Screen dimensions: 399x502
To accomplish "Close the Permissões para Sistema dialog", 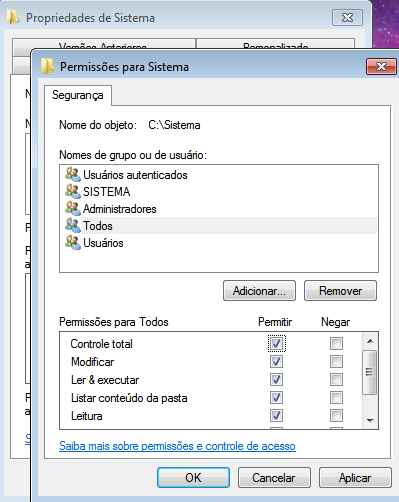I will (382, 66).
